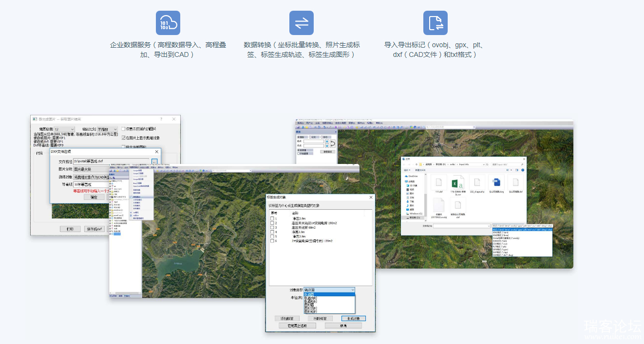The width and height of the screenshot is (644, 344).
Task: Open the file type filter dropdown
Action: coord(522,226)
